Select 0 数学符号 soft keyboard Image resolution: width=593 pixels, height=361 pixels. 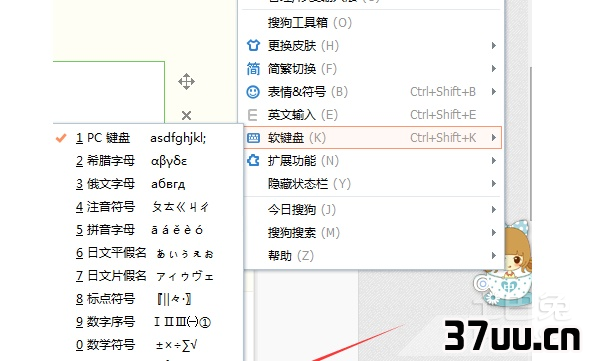[x=147, y=345]
